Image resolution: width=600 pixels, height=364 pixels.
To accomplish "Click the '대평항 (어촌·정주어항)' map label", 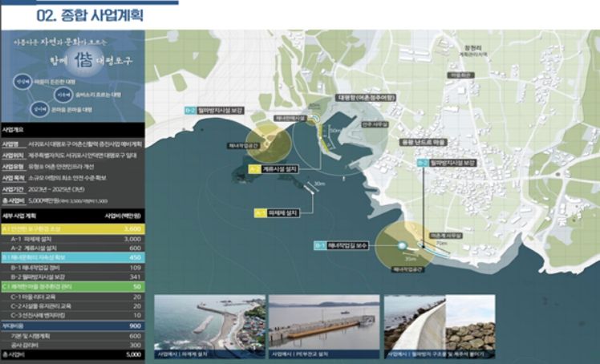I will pyautogui.click(x=366, y=98).
